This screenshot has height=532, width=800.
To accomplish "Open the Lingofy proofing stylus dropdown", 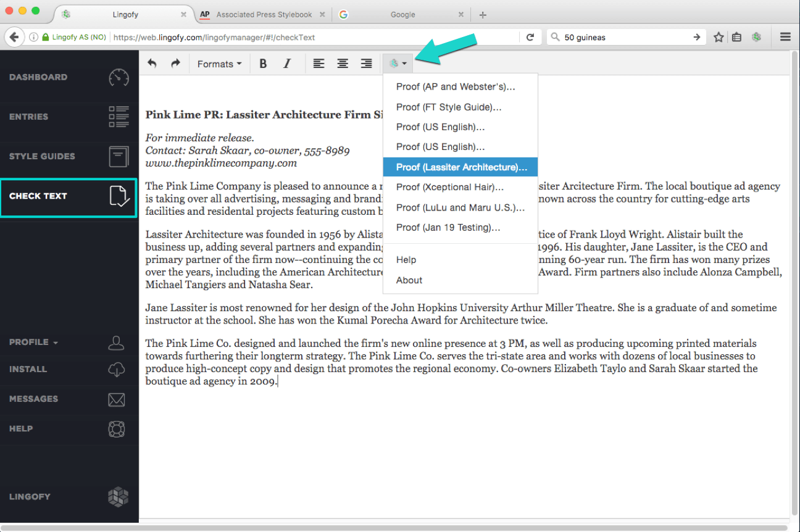I will click(x=398, y=63).
